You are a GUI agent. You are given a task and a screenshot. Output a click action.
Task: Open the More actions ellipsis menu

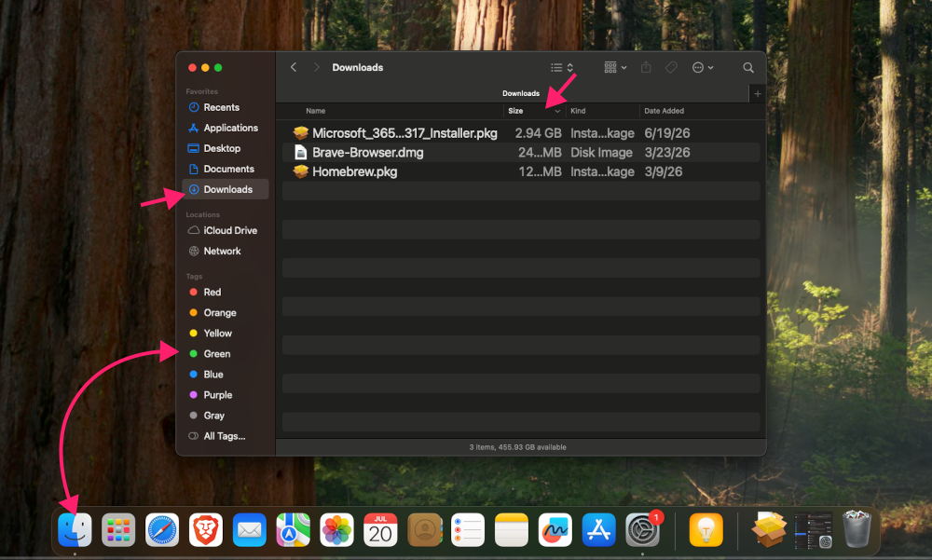(x=703, y=67)
